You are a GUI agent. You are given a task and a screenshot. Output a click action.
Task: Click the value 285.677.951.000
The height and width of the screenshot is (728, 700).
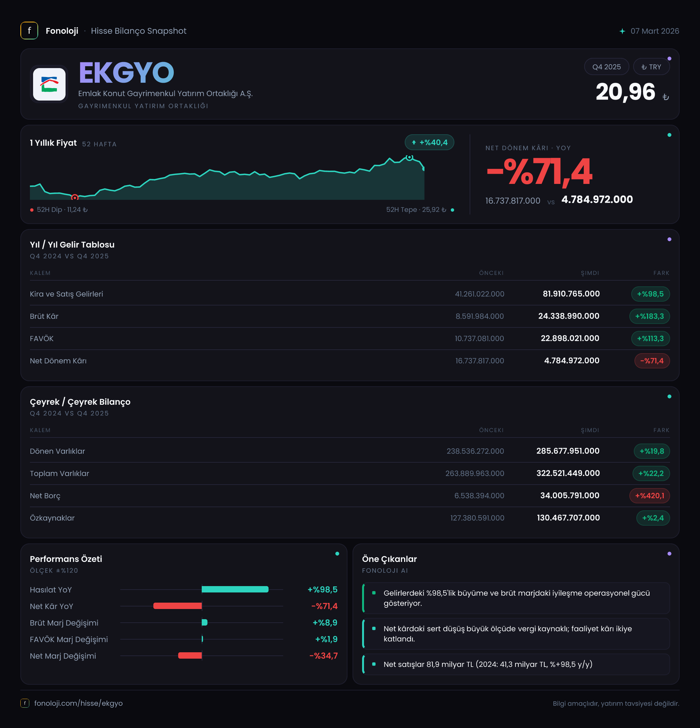click(568, 451)
